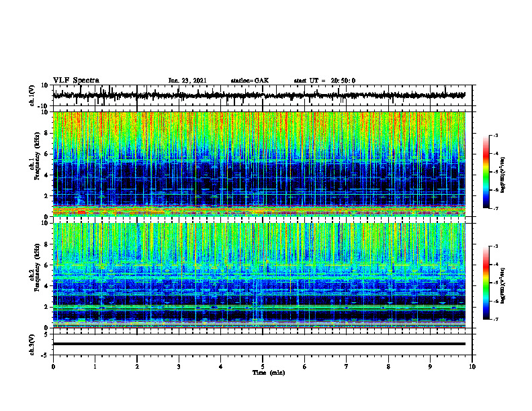Image resolution: width=532 pixels, height=411 pixels.
Task: Click the "2" kHz tick on ch.2 spectrogram
Action: coord(46,307)
